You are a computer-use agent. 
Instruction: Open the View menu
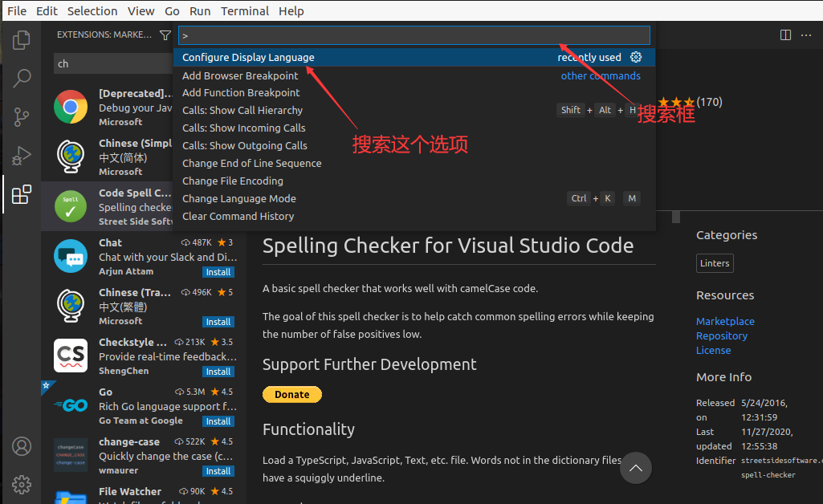(141, 11)
